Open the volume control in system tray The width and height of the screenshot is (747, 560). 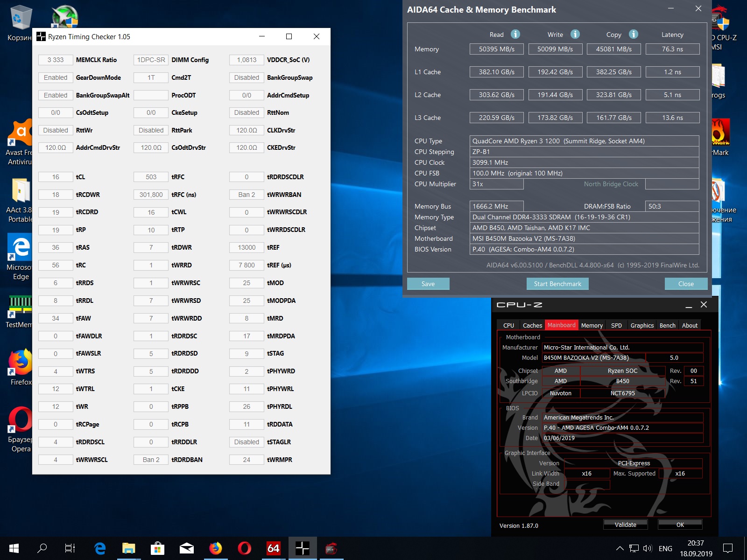pos(647,548)
